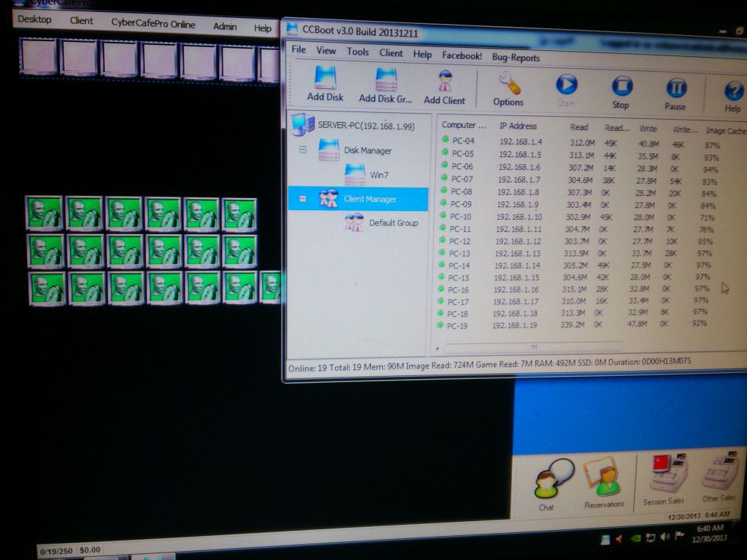
Task: Sort by Write column header
Action: tap(648, 129)
